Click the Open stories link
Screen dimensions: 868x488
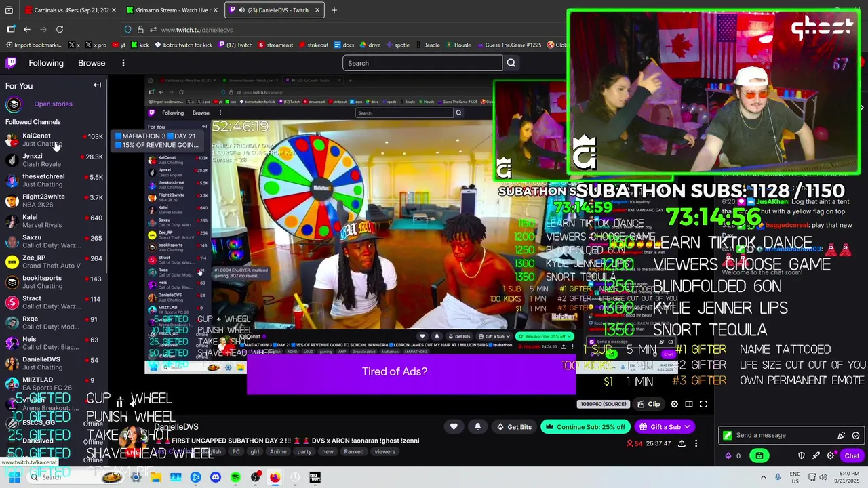53,104
